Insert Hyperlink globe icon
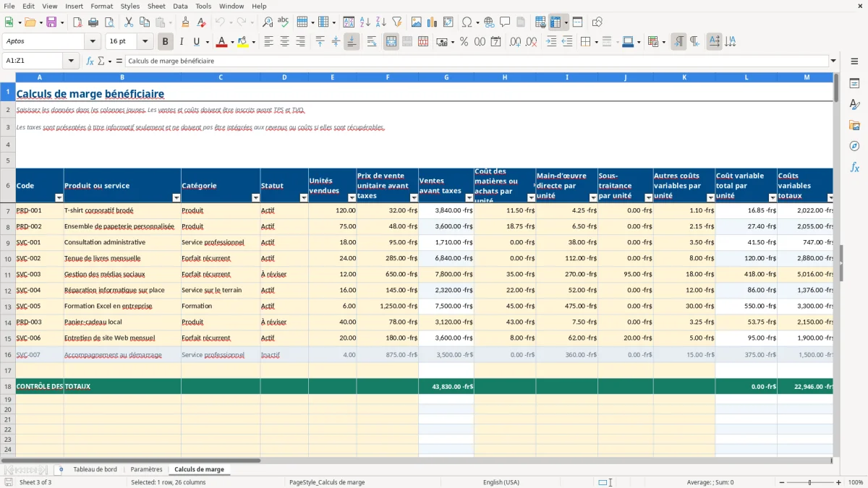This screenshot has height=488, width=868. pyautogui.click(x=489, y=22)
